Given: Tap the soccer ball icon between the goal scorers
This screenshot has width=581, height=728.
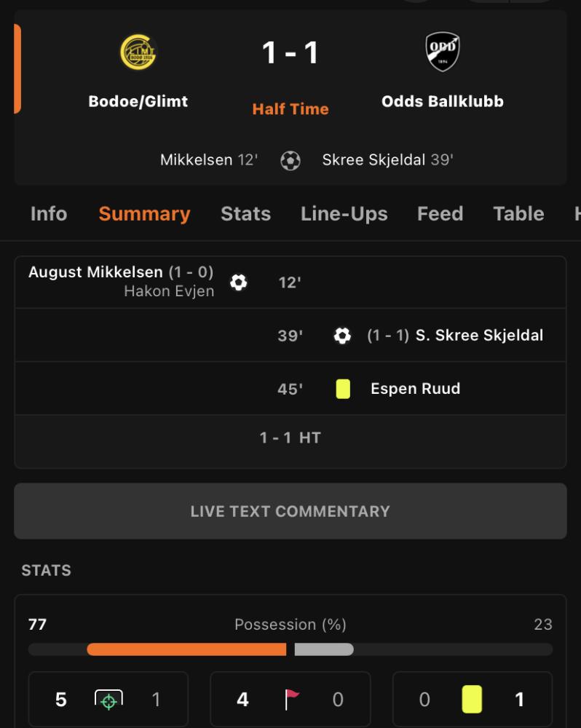Looking at the screenshot, I should 290,161.
